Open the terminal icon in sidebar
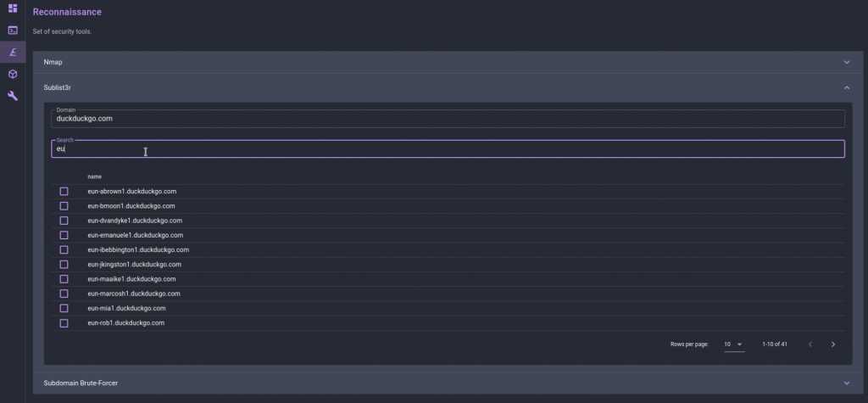Screen dimensions: 868x403 coord(13,31)
